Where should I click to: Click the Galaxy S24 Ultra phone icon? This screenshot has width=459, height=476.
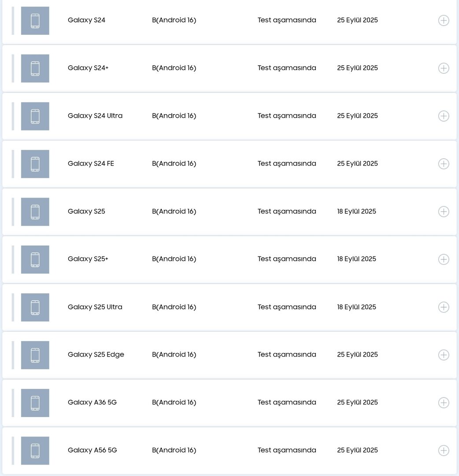click(x=35, y=116)
